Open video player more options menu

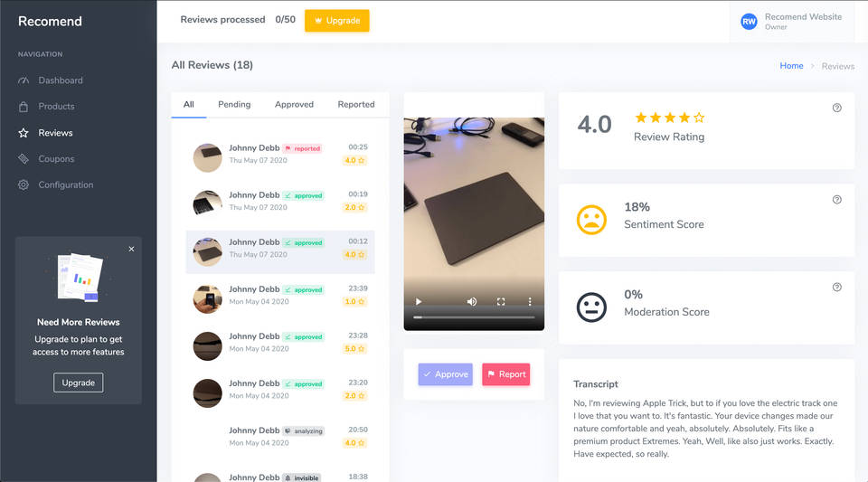coord(530,302)
